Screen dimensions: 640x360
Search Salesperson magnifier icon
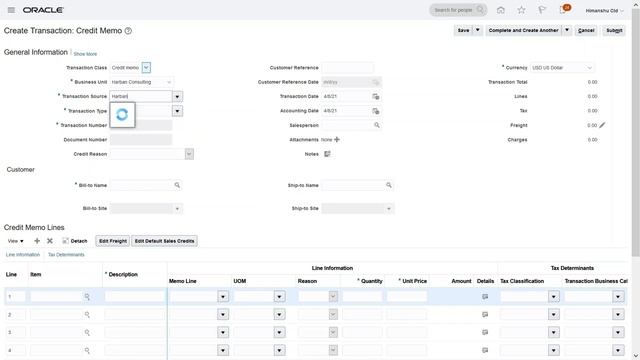click(x=377, y=125)
